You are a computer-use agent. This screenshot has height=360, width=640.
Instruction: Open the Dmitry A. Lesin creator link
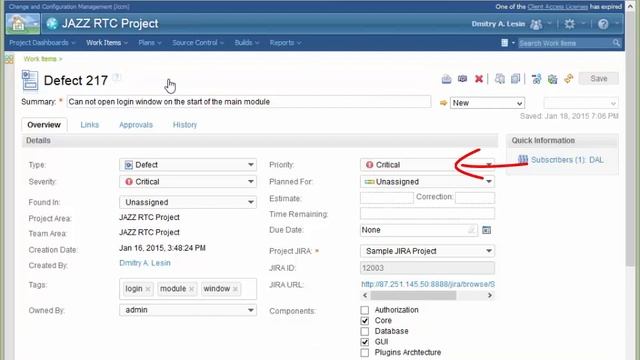click(145, 263)
